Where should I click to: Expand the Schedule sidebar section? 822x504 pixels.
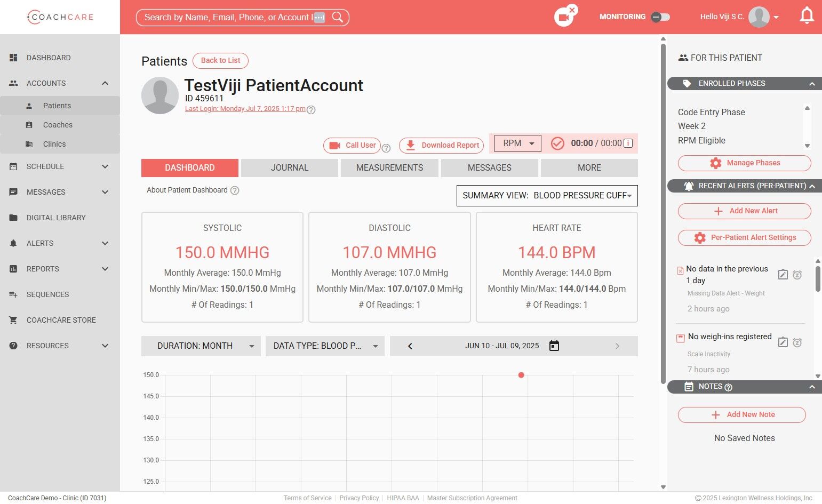105,166
